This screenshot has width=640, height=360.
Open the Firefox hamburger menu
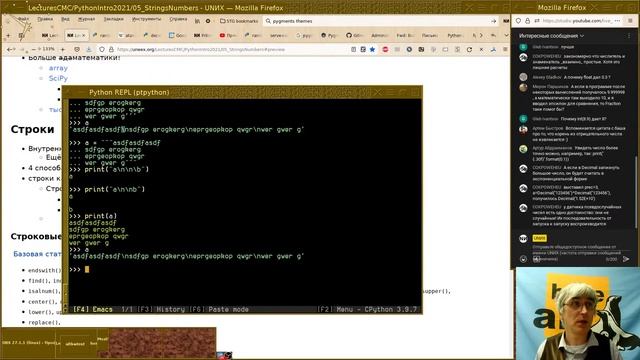click(x=505, y=49)
